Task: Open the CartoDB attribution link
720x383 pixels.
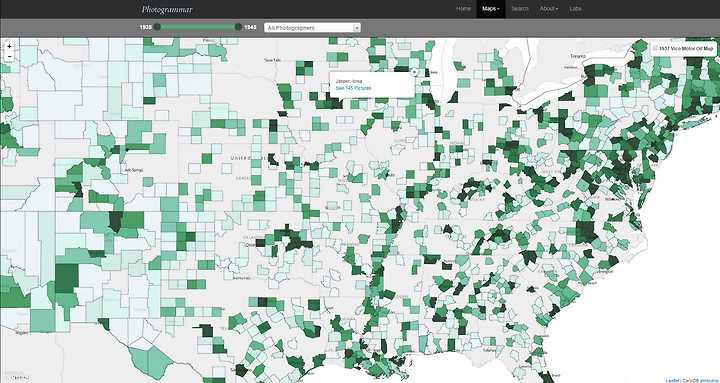Action: [690, 380]
